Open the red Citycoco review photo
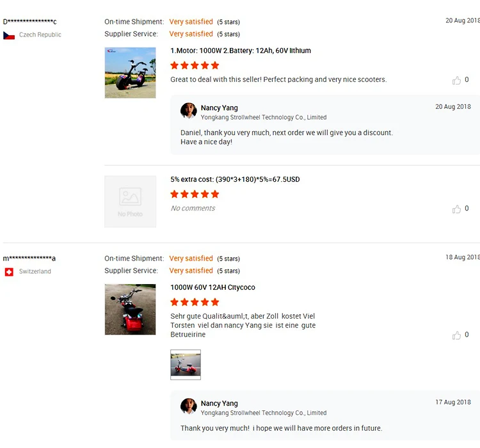480x448 pixels. point(131,309)
